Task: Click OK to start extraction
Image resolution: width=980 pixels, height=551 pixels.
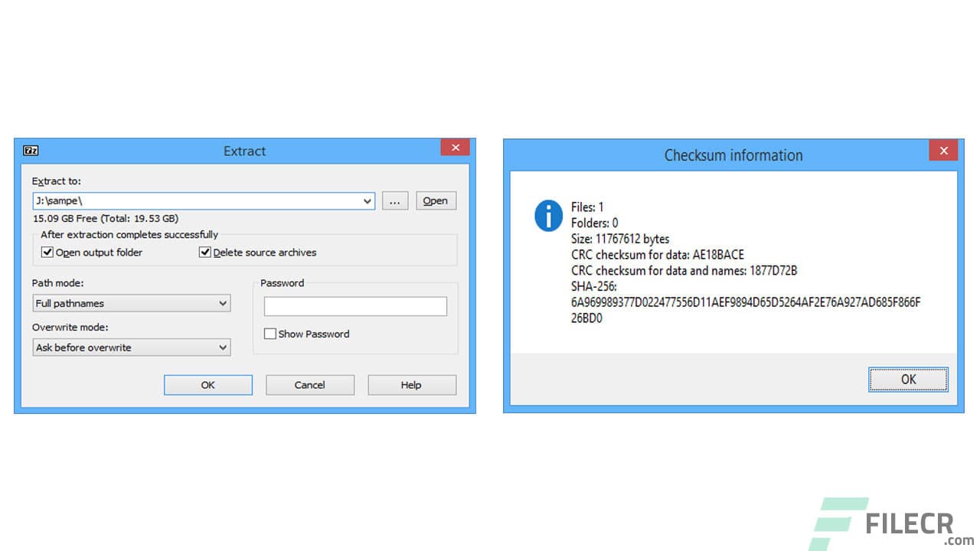Action: point(207,385)
